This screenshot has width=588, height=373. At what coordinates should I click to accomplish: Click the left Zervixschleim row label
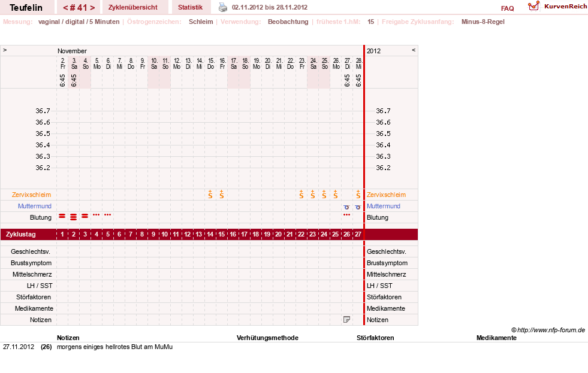click(32, 195)
